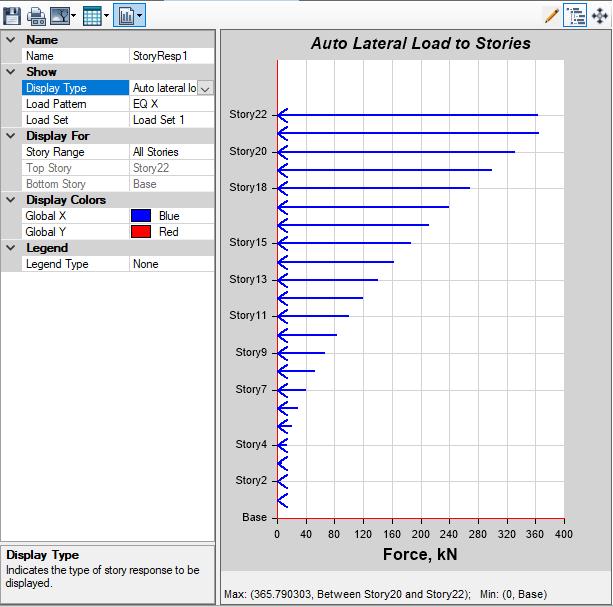This screenshot has height=607, width=613.
Task: Click the Save floppy disk icon
Action: point(12,16)
